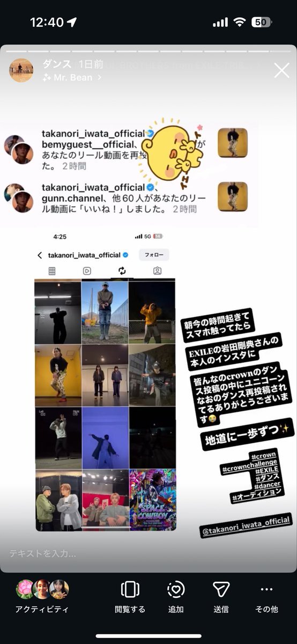Tap the テキストを入力 message field

click(x=148, y=553)
